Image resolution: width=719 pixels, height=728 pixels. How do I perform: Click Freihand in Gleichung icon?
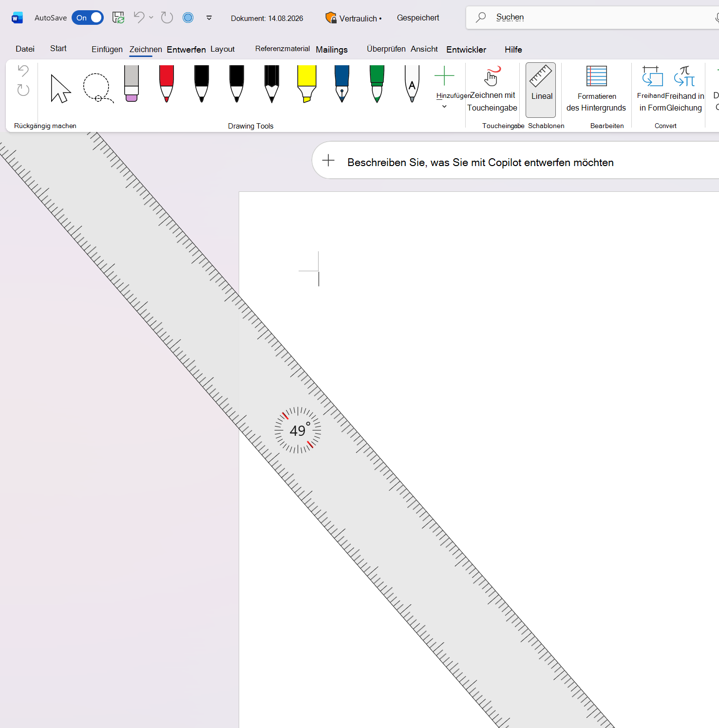click(685, 90)
